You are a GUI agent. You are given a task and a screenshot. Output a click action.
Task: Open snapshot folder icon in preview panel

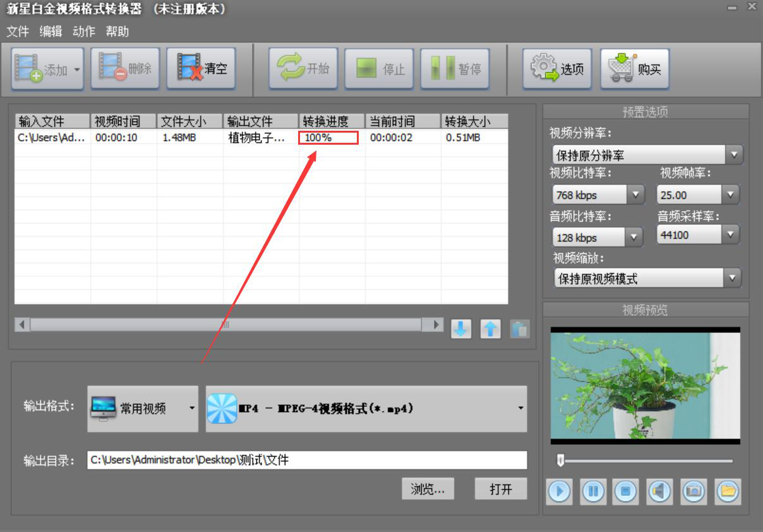[728, 491]
